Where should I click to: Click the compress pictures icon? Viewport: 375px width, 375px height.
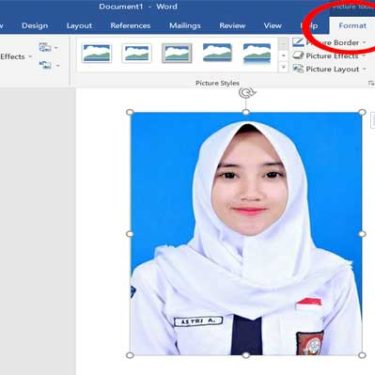tap(45, 47)
